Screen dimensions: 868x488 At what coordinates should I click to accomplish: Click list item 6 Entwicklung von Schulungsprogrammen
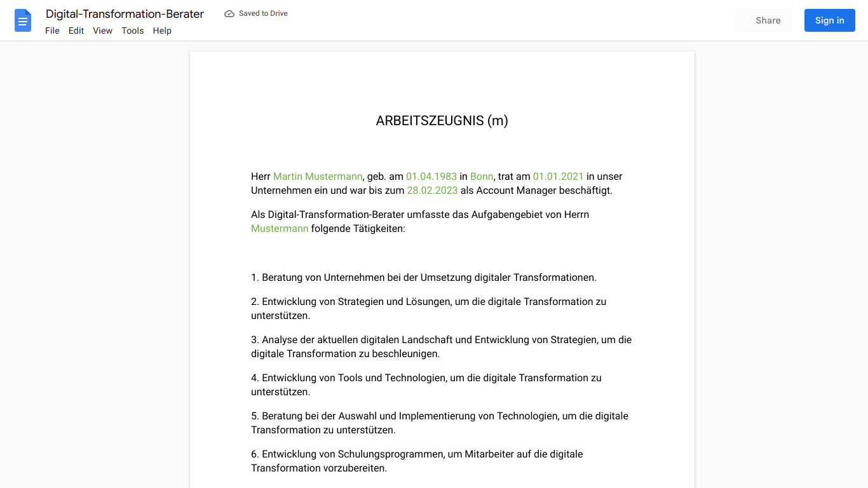[x=417, y=461]
